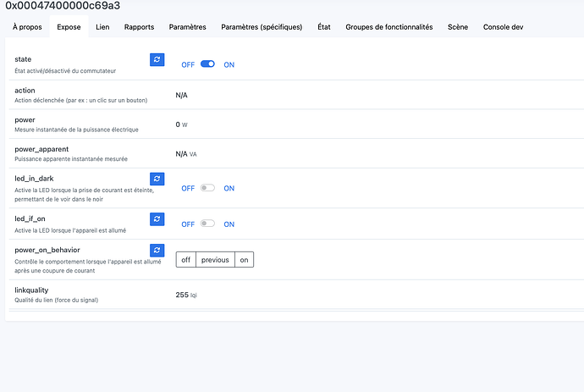Set power_on_behavior to on
584x392 pixels.
pos(244,260)
